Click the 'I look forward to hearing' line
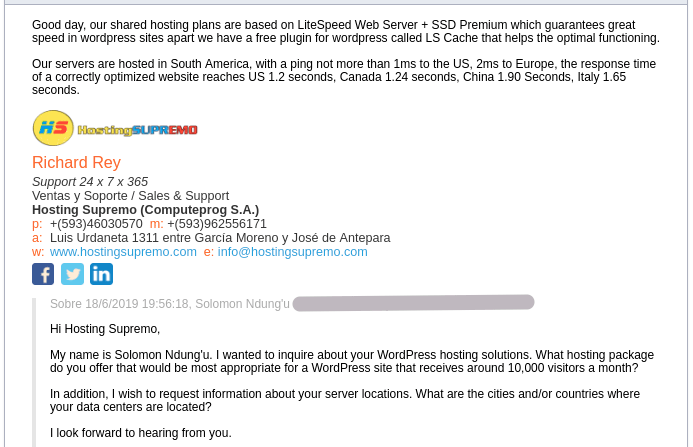The height and width of the screenshot is (447, 693). point(141,433)
